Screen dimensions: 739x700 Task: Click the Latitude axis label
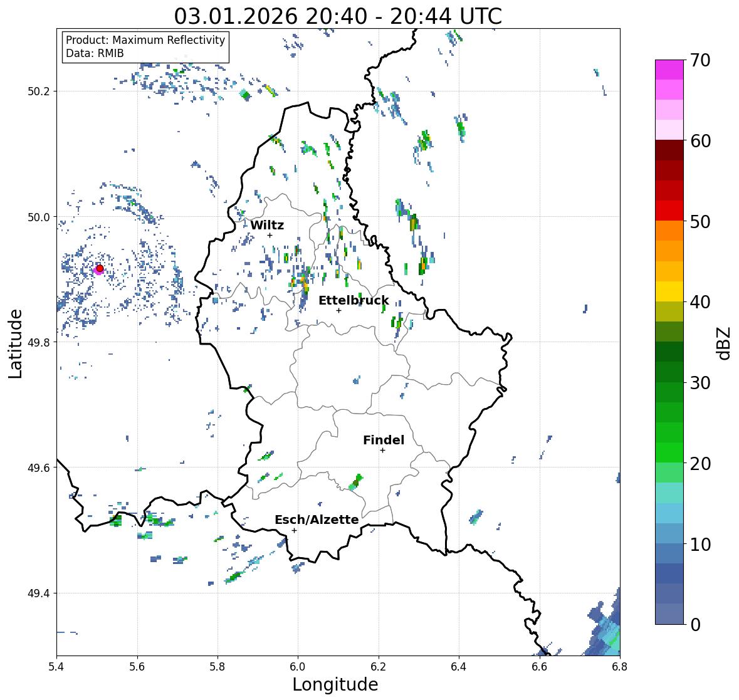point(15,344)
